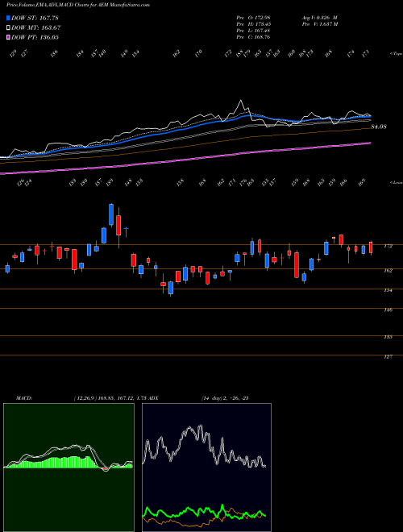Click the 146 price axis label
This screenshot has width=403, height=532.
coord(388,310)
